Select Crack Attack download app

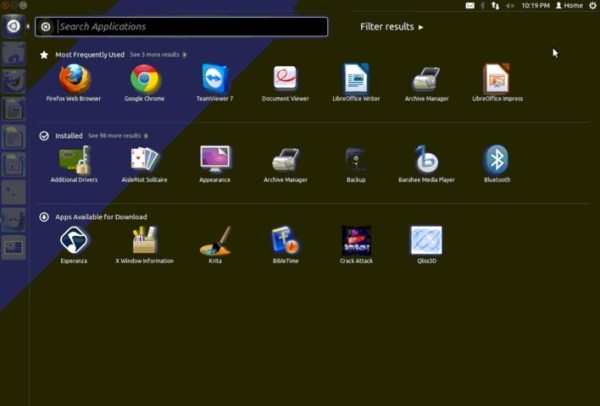(356, 240)
